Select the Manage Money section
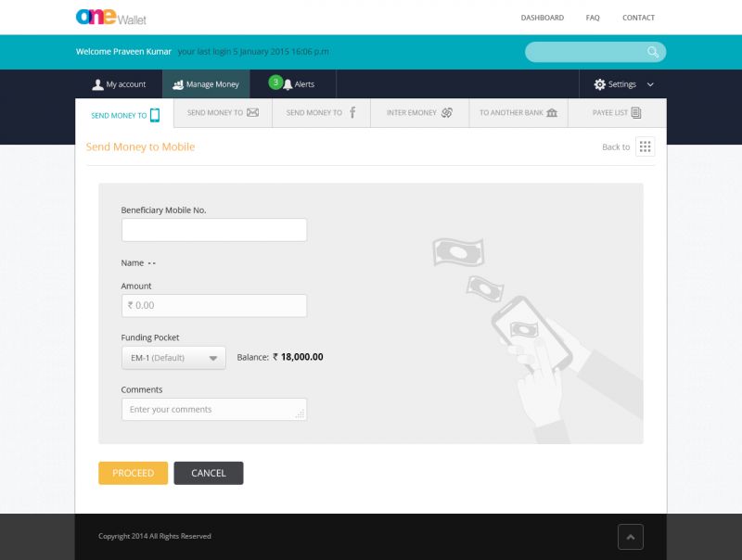This screenshot has height=560, width=742. 206,84
